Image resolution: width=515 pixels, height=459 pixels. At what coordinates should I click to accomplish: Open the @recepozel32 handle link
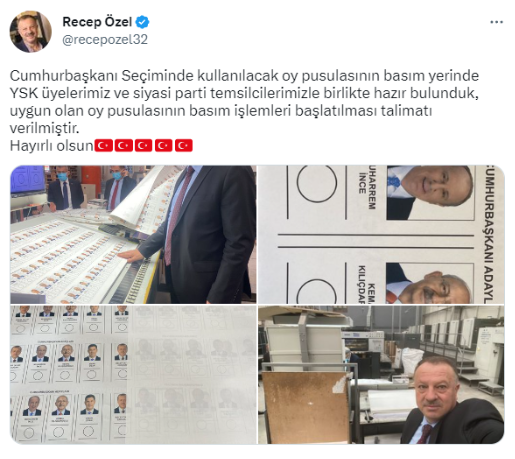(x=105, y=39)
